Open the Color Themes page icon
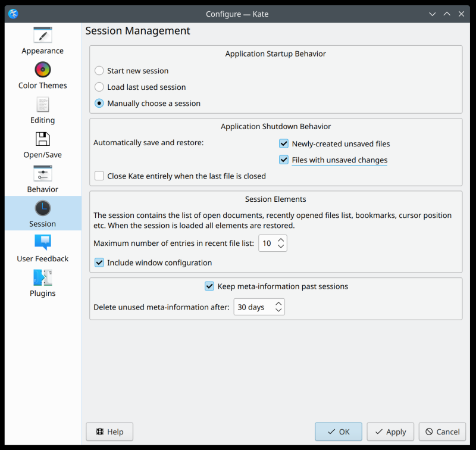This screenshot has width=476, height=450. tap(43, 70)
